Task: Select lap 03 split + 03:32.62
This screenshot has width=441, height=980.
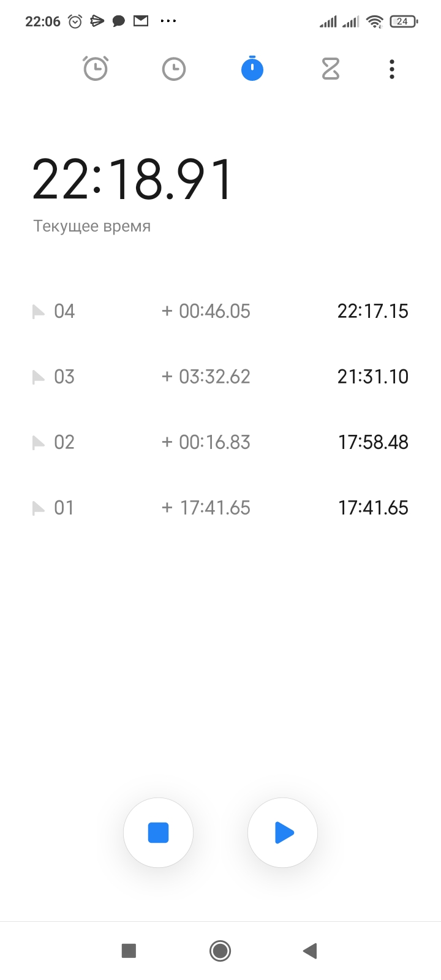Action: point(206,377)
